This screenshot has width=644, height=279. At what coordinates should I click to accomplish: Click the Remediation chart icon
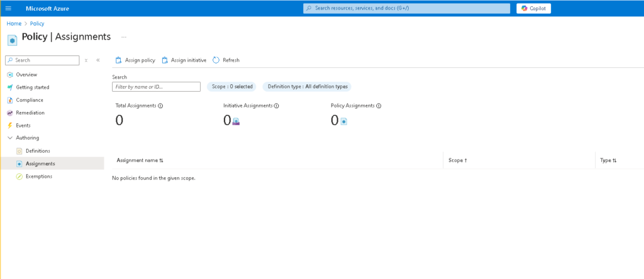10,113
